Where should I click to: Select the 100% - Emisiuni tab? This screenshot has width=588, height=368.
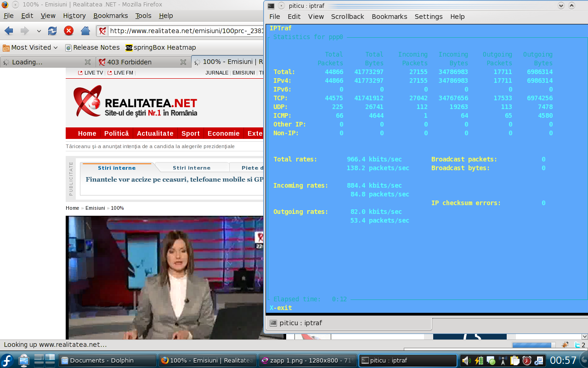(228, 62)
